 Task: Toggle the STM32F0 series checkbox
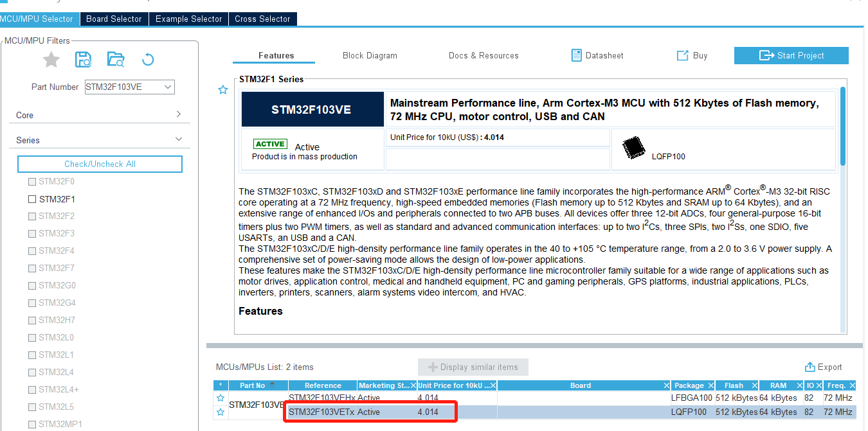[x=32, y=182]
